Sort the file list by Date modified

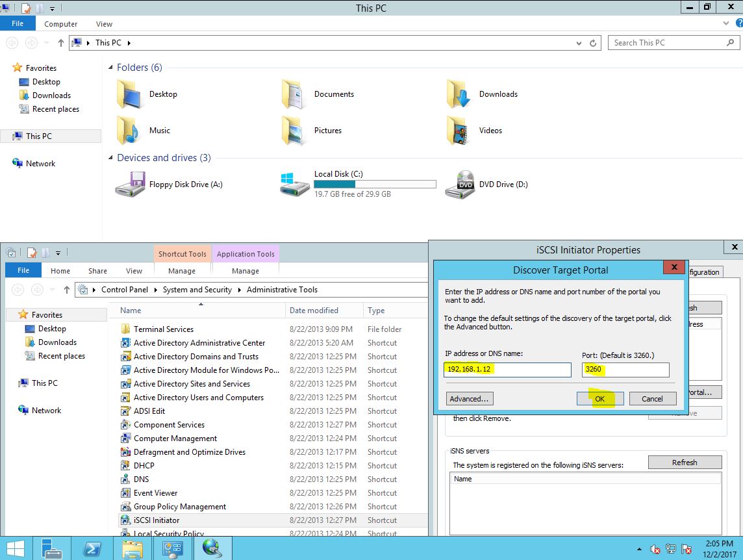[x=314, y=311]
